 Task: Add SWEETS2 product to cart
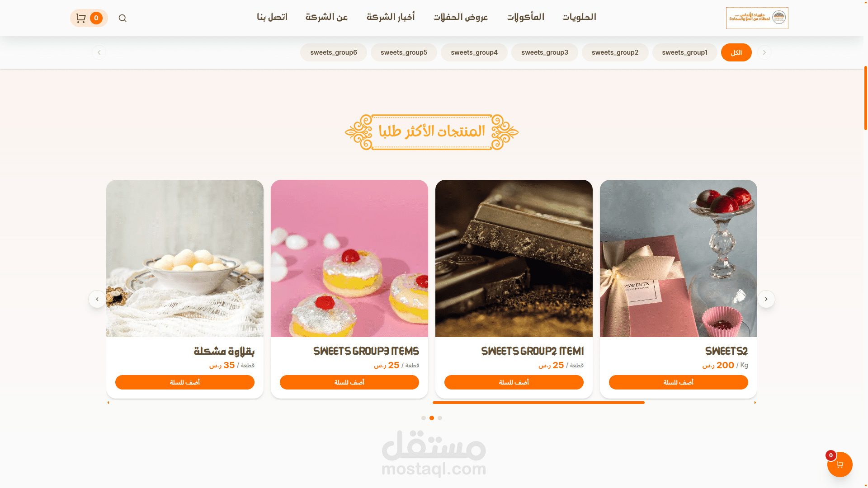(678, 382)
